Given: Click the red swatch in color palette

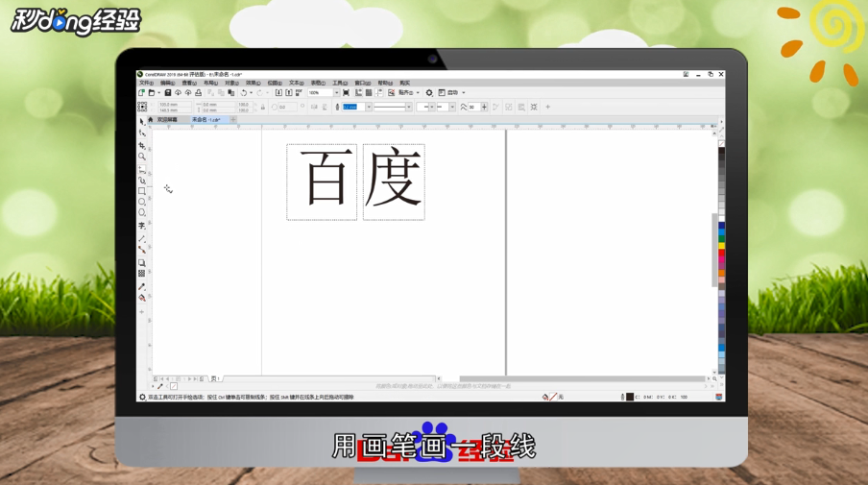Looking at the screenshot, I should pos(721,253).
